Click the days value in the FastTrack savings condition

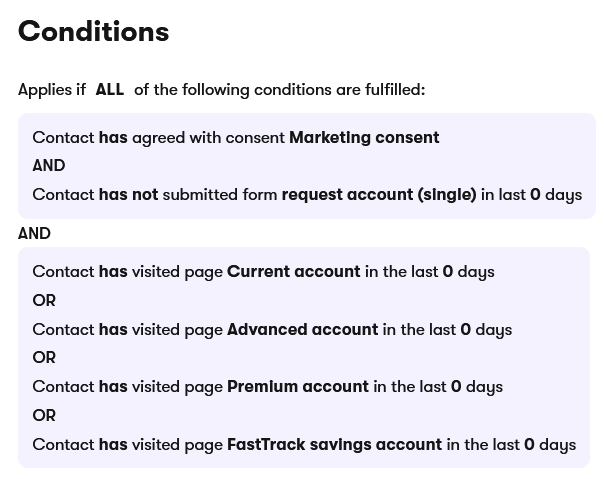(529, 445)
